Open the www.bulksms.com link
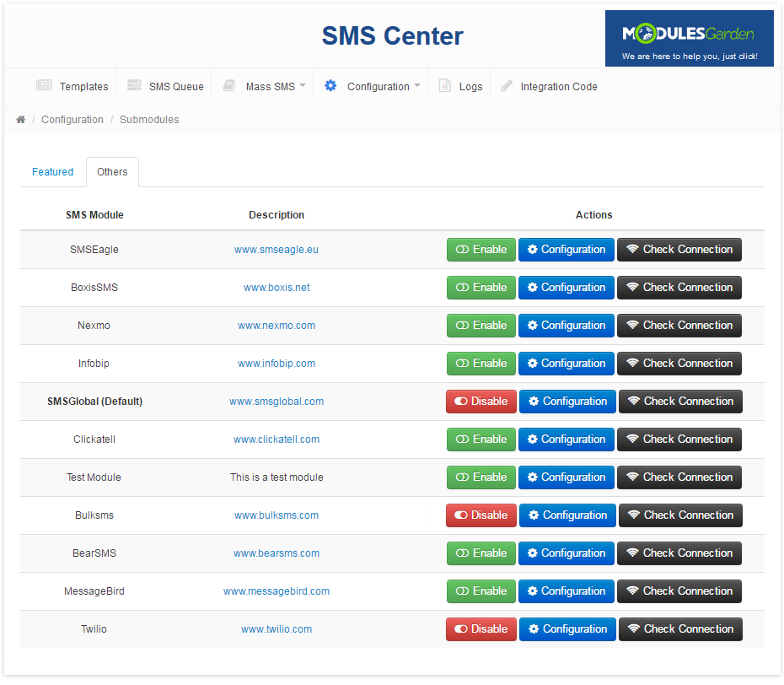The image size is (784, 685). pyautogui.click(x=277, y=515)
